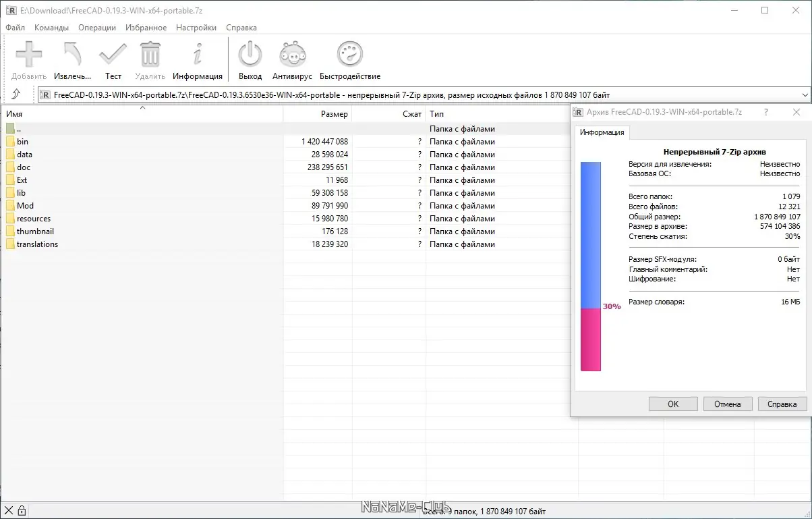Sort by the Сжат column header

click(389, 114)
